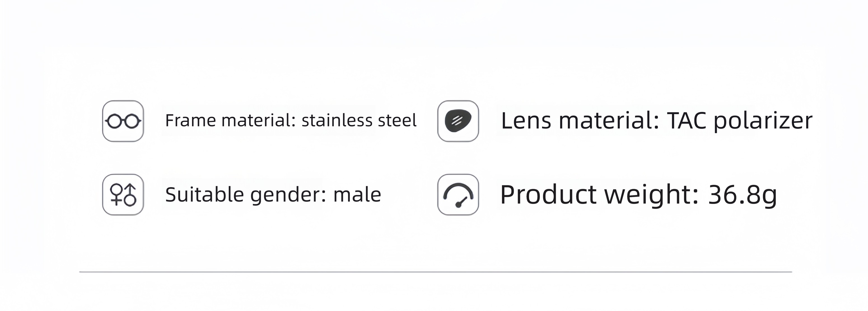
Task: Click the male and female symbols icon
Action: click(123, 195)
